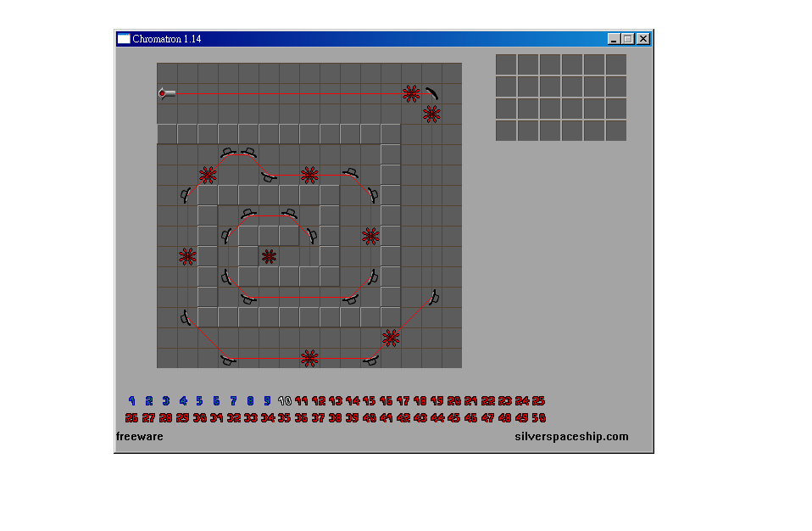The image size is (812, 531).
Task: Click the top-left inventory tray slot
Action: [x=506, y=64]
